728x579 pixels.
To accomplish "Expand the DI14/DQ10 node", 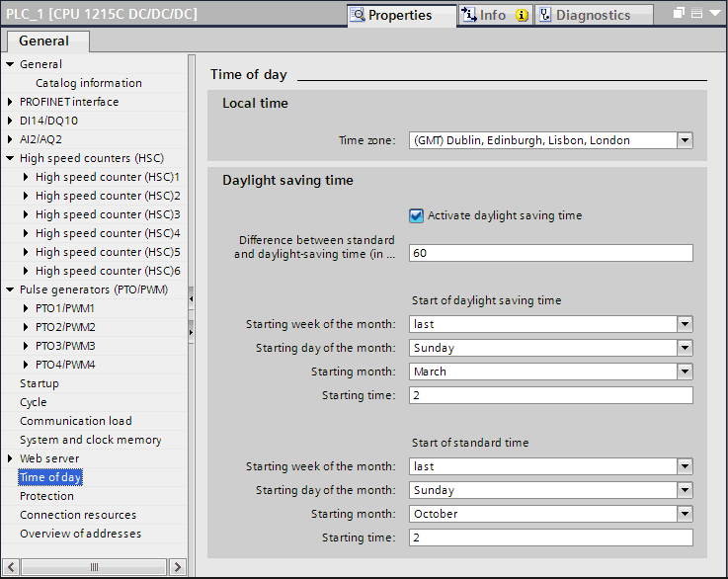I will click(10, 121).
